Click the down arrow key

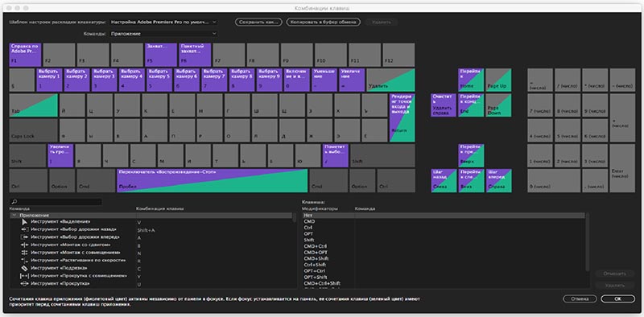click(x=471, y=181)
